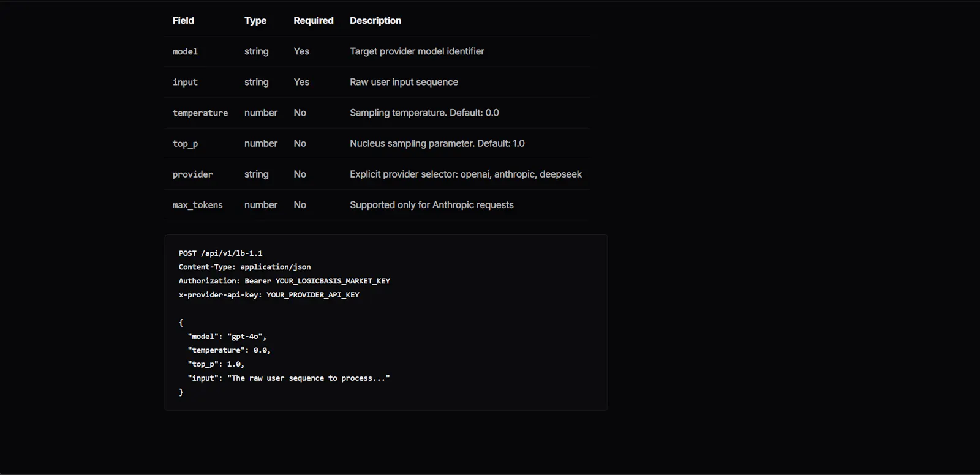The image size is (980, 475).
Task: Click 'number' type in top_p row
Action: [261, 143]
